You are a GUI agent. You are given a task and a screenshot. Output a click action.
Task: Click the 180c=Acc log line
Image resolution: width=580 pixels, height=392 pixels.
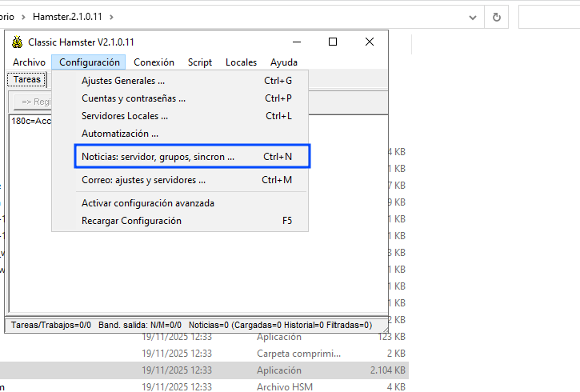coord(31,121)
